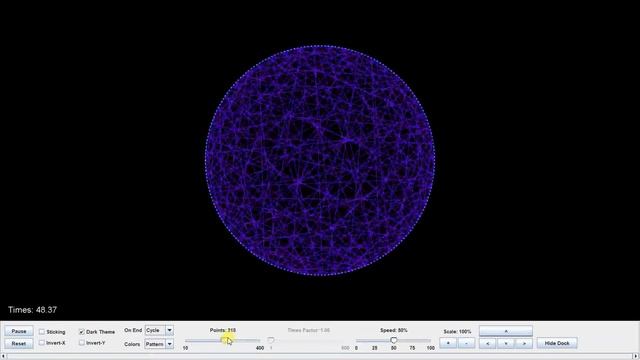Open the On End Cycle dropdown
The height and width of the screenshot is (360, 640).
pyautogui.click(x=159, y=330)
